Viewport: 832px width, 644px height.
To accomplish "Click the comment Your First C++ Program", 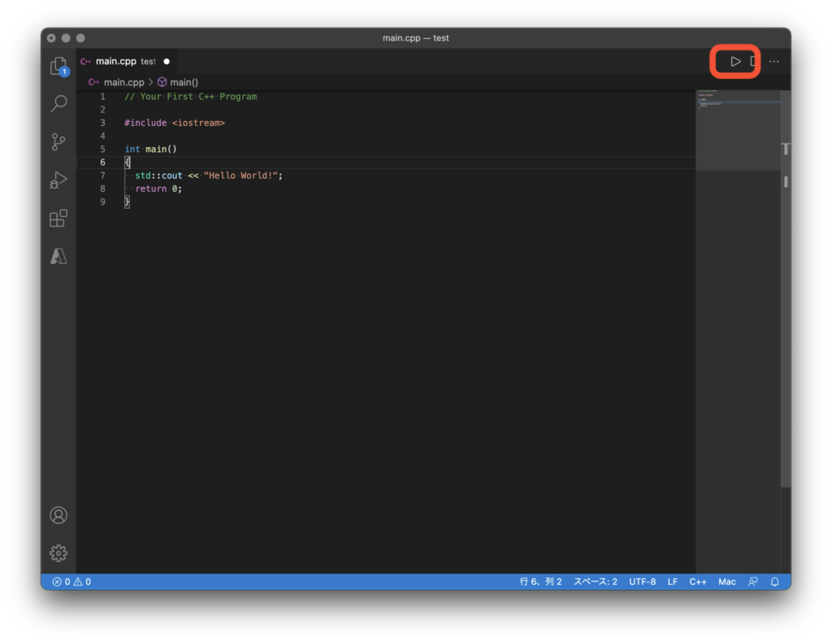I will pos(190,97).
